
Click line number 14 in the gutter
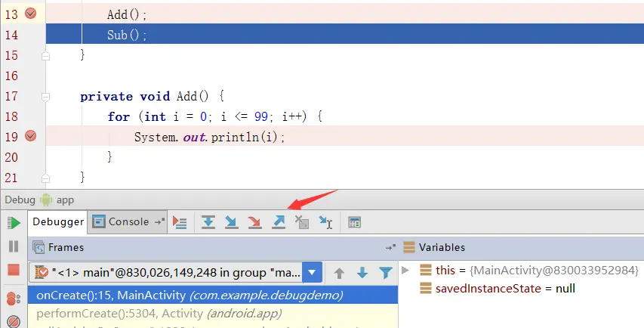[x=11, y=35]
